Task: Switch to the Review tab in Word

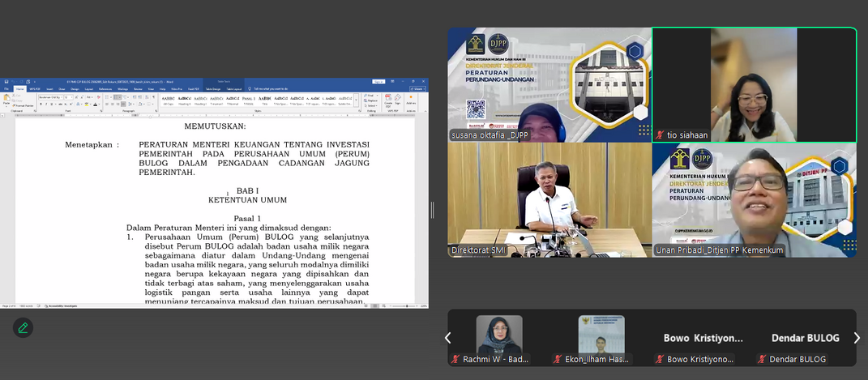Action: pos(138,89)
